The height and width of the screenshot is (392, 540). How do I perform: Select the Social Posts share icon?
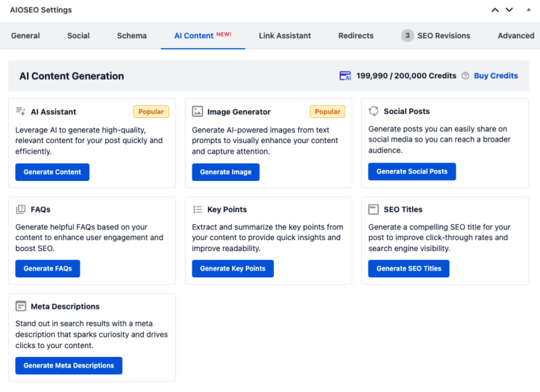(x=373, y=111)
